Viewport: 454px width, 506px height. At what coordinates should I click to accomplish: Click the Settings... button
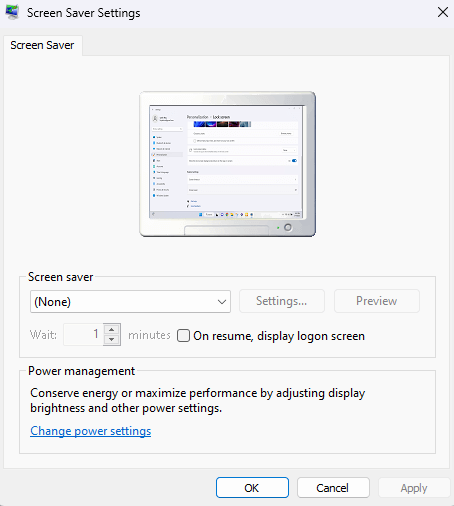pos(282,301)
